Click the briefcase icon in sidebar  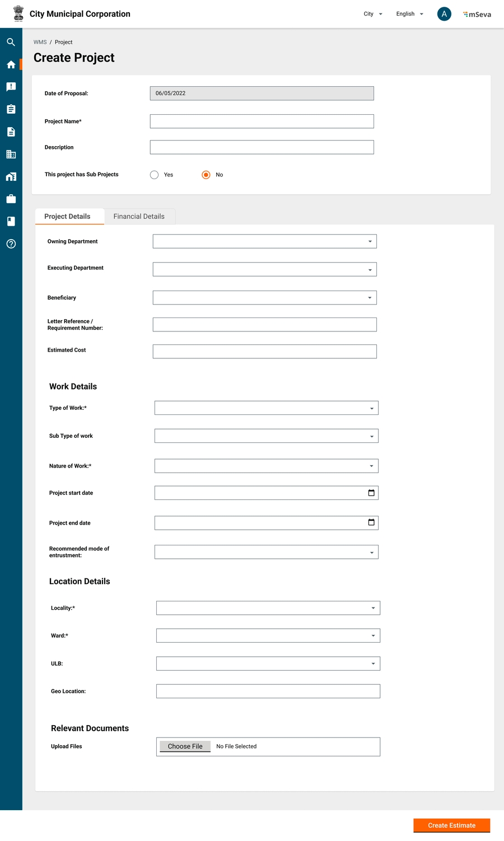(x=11, y=199)
